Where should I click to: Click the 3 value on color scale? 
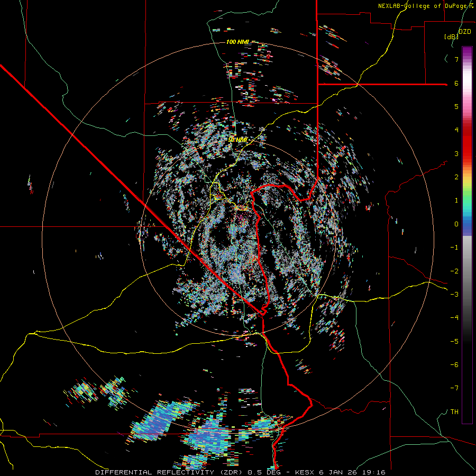(456, 153)
